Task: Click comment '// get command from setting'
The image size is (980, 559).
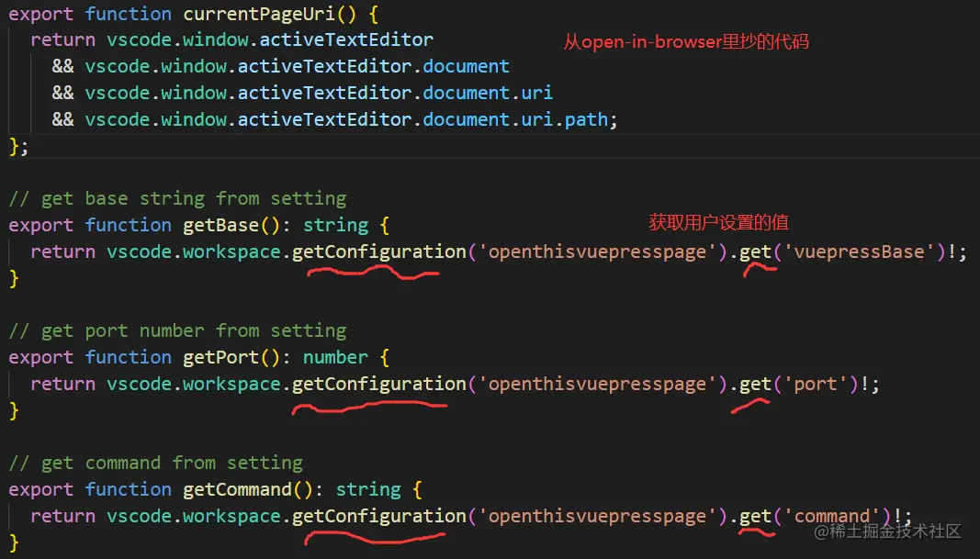Action: click(x=155, y=463)
